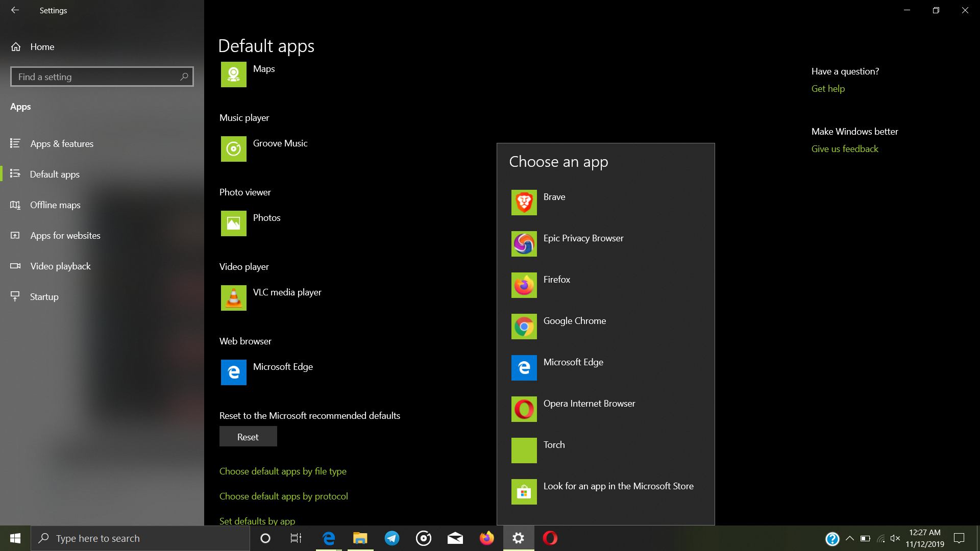Choose Microsoft Edge icon in popup list
The height and width of the screenshot is (551, 980).
click(x=524, y=368)
